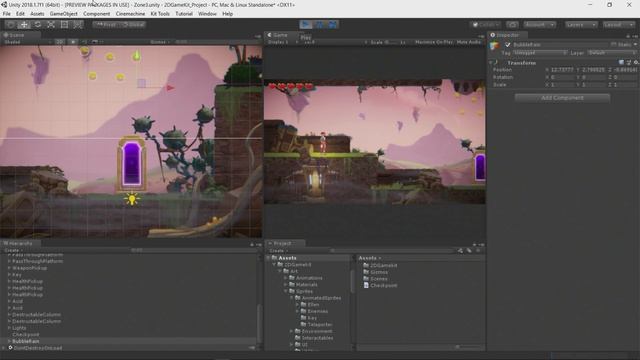Toggle Maximize On Play
Image resolution: width=640 pixels, height=360 pixels.
pyautogui.click(x=433, y=42)
